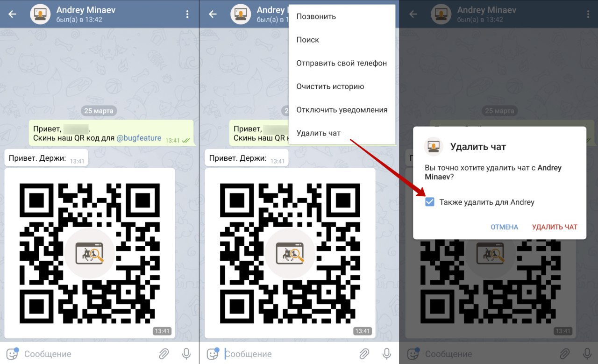Tap 'Также удалить для Andrey' label
The image size is (598, 364).
pyautogui.click(x=487, y=202)
